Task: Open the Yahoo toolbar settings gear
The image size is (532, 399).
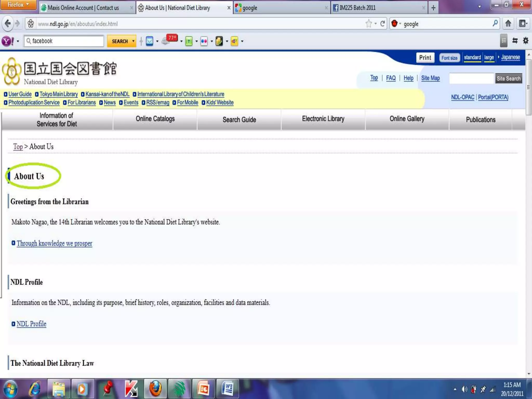Action: click(526, 41)
